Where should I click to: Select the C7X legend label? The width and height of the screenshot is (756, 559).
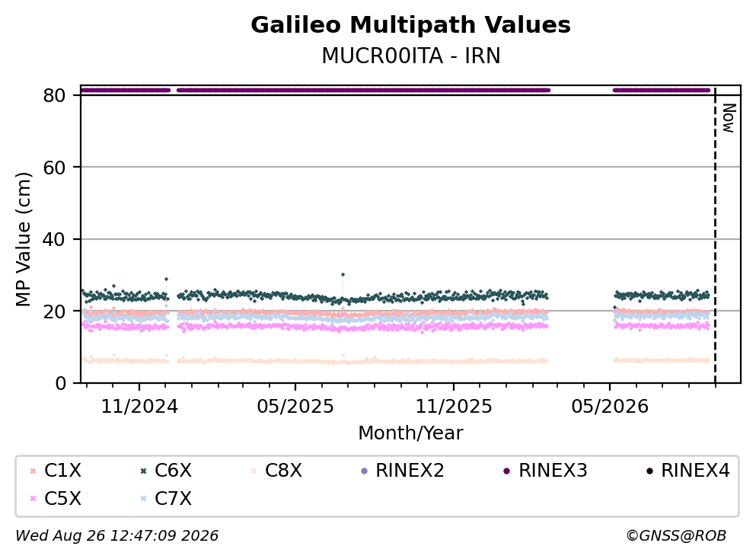173,499
